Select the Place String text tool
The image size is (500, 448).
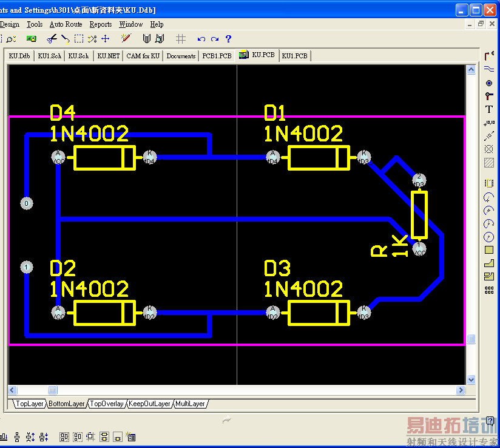tap(489, 109)
